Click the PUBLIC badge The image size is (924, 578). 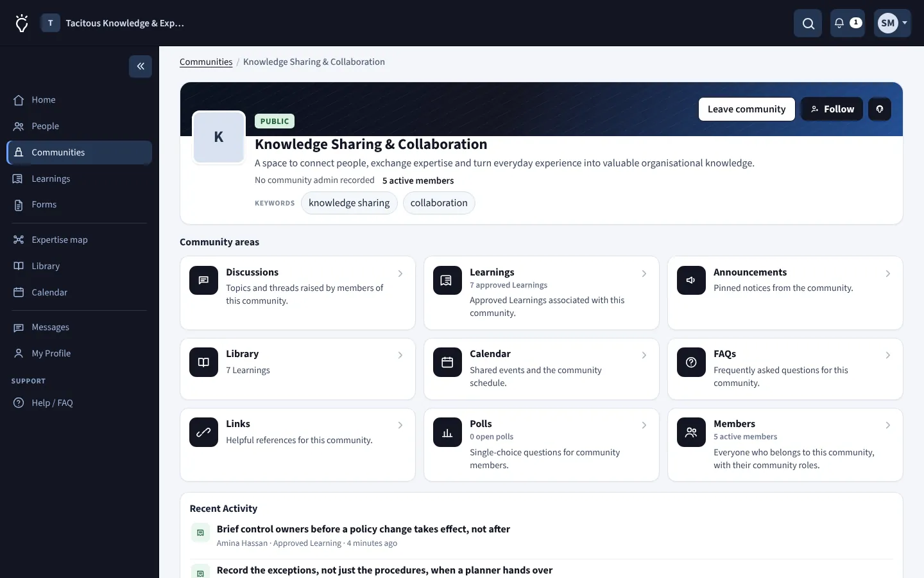coord(275,121)
